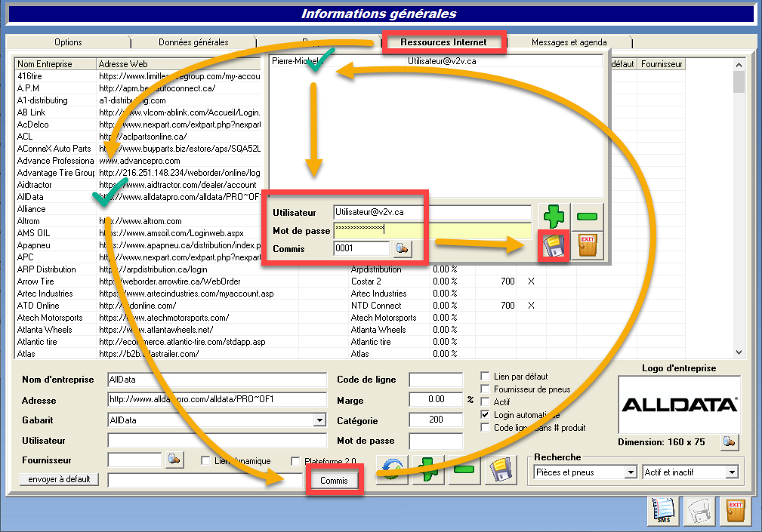Click the bottom Mot de passe input field
762x532 pixels.
(436, 441)
